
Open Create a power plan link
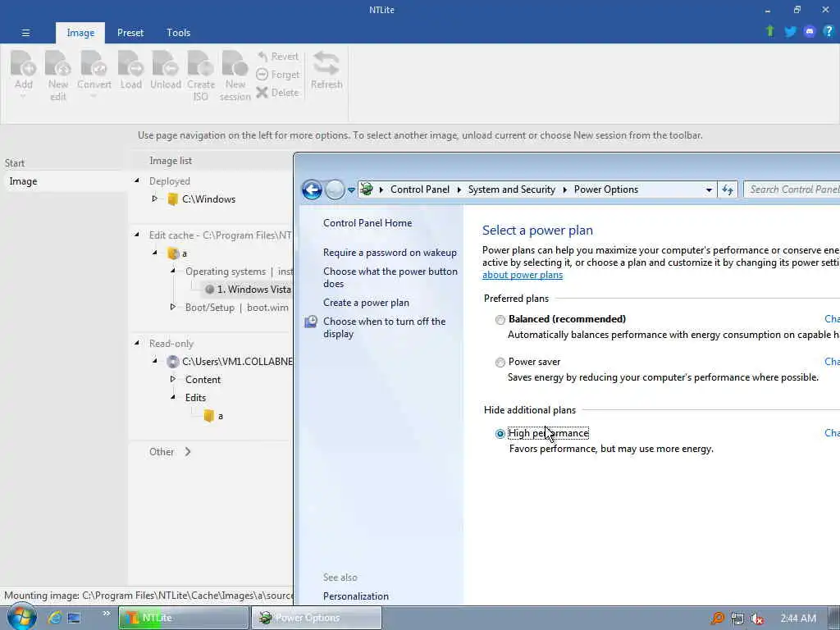(x=366, y=303)
